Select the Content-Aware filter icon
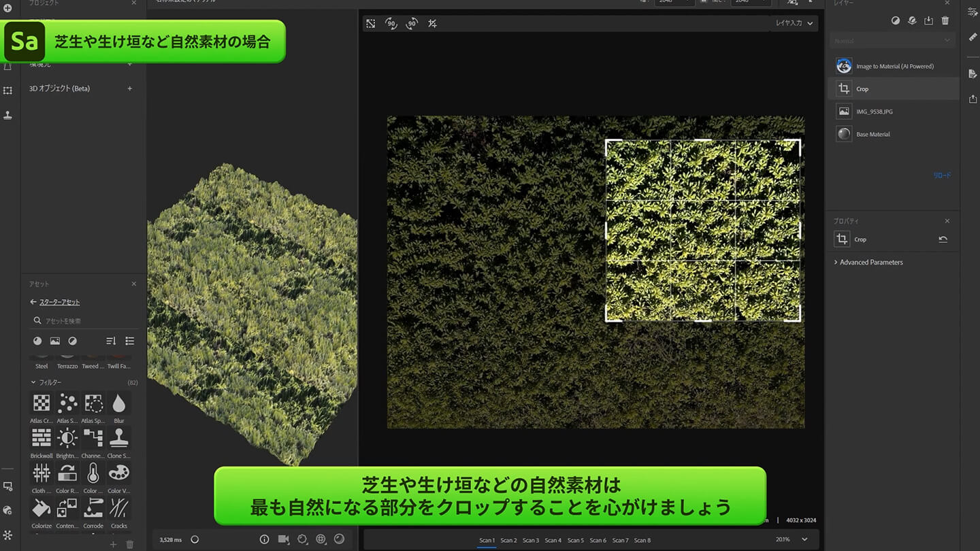980x551 pixels. (67, 508)
